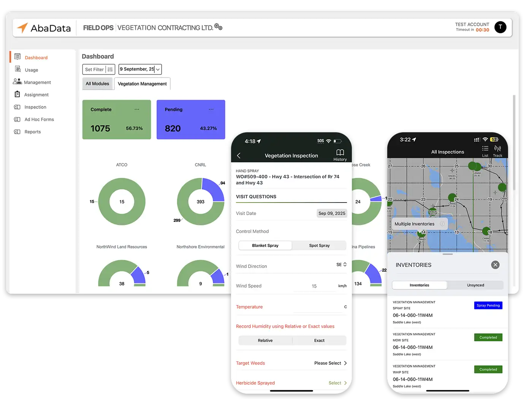Click the settings gears icon beside company name

(218, 27)
